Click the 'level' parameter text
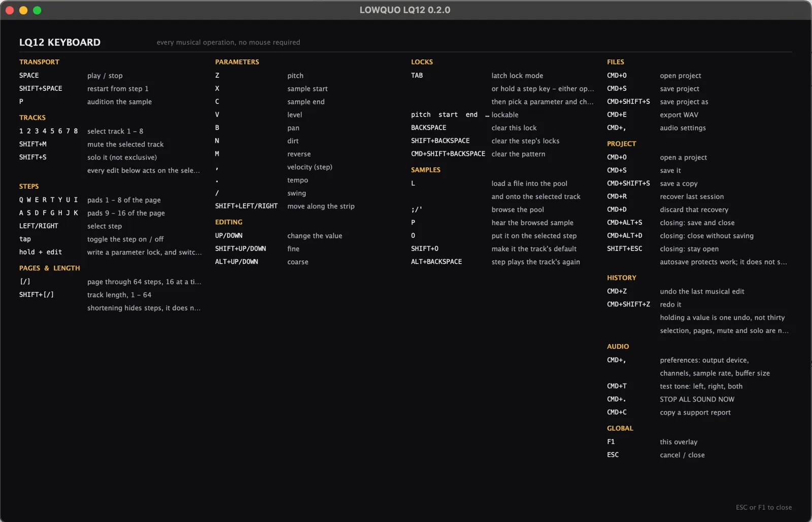Viewport: 812px width, 522px height. click(x=295, y=115)
